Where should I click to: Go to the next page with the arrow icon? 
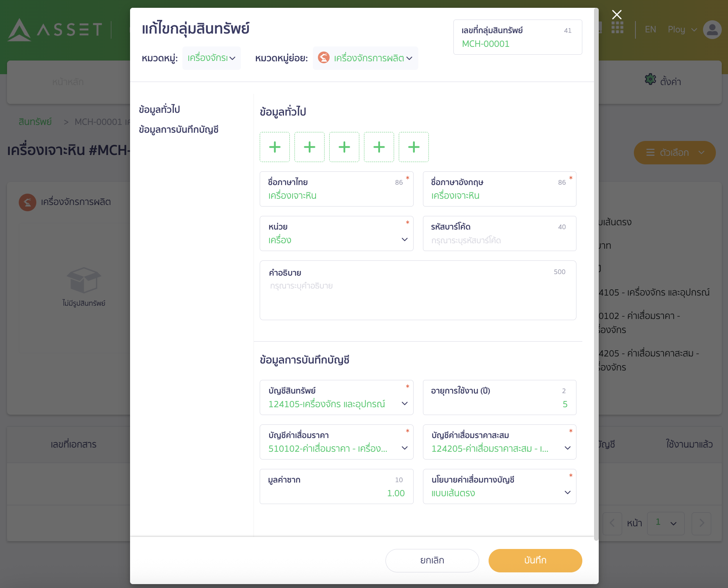(x=701, y=523)
